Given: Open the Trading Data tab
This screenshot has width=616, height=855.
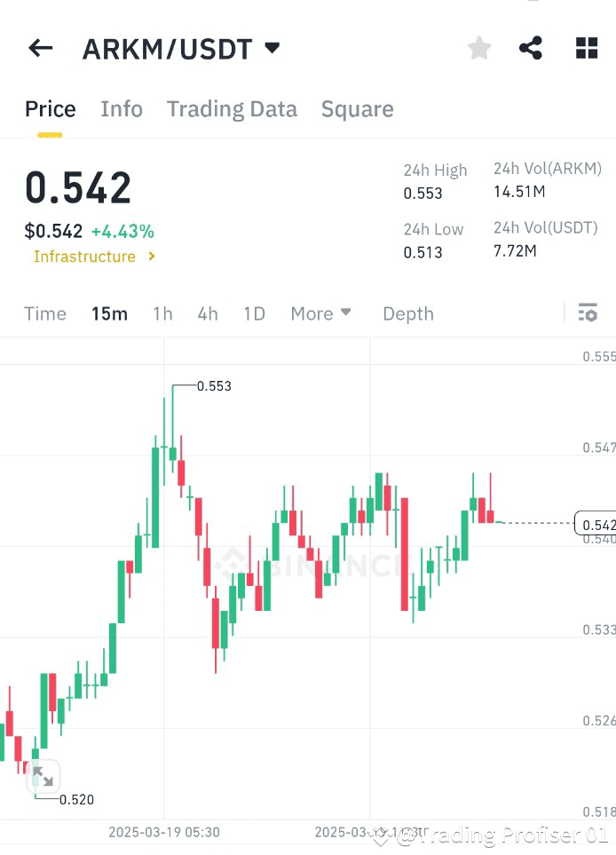Looking at the screenshot, I should pos(232,108).
